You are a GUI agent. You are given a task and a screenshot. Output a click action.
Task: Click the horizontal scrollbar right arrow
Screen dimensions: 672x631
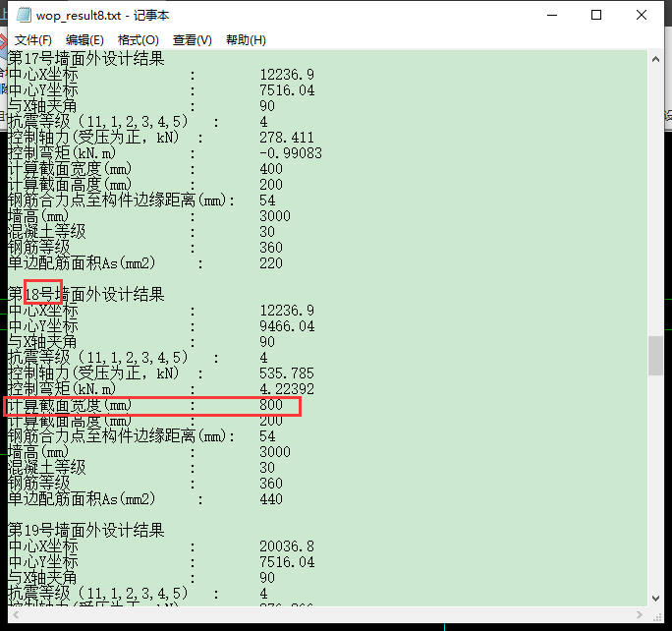coord(640,614)
